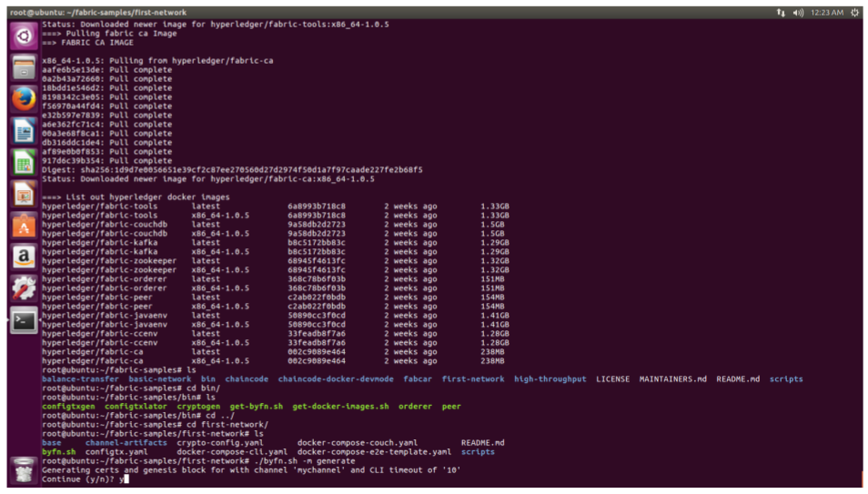Viewport: 868px width, 494px height.
Task: Click the 'chaincode-docker-devmode' directory name
Action: (x=336, y=378)
